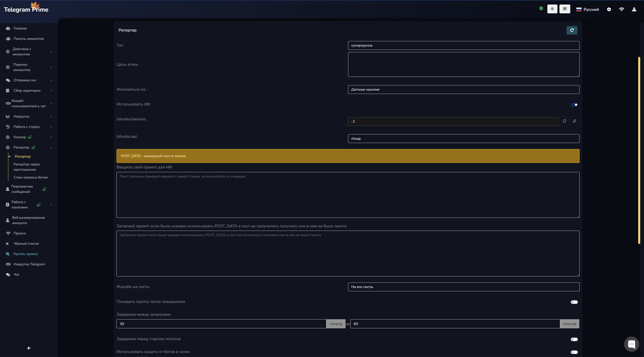644x357 pixels.
Task: Expand the Инвайт пользователей в чат chevron
Action: tap(51, 104)
